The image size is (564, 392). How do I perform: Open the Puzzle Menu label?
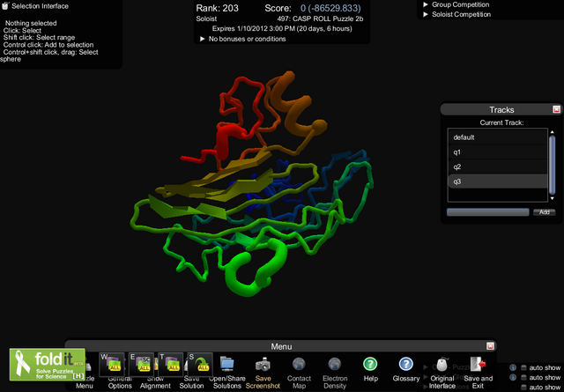pyautogui.click(x=85, y=382)
